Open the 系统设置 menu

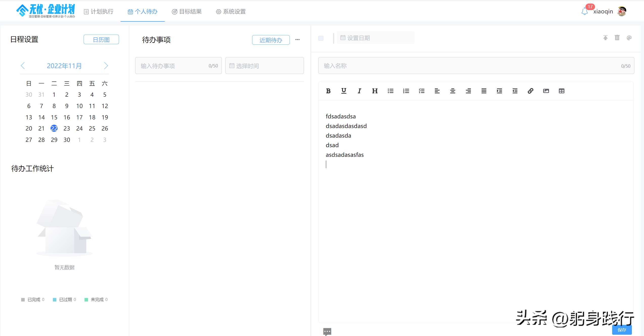231,12
